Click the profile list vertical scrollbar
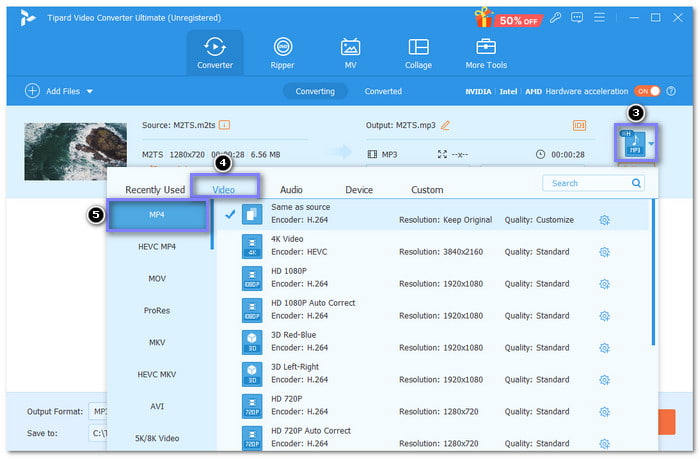 coord(654,272)
